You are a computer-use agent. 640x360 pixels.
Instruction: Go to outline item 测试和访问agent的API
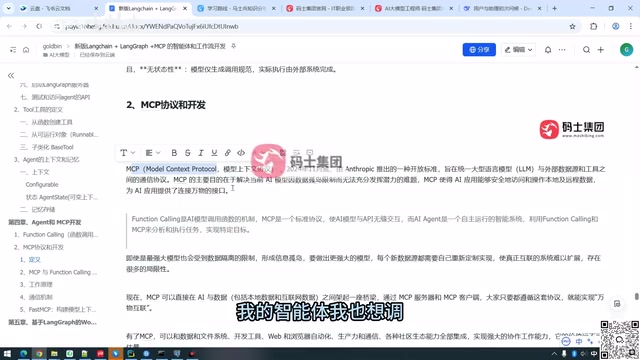pos(55,97)
